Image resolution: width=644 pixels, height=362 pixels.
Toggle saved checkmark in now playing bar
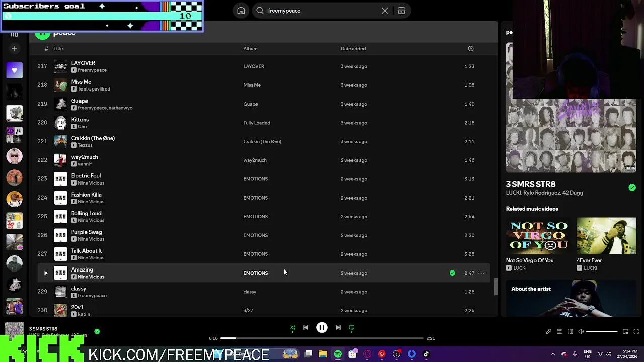tap(97, 331)
